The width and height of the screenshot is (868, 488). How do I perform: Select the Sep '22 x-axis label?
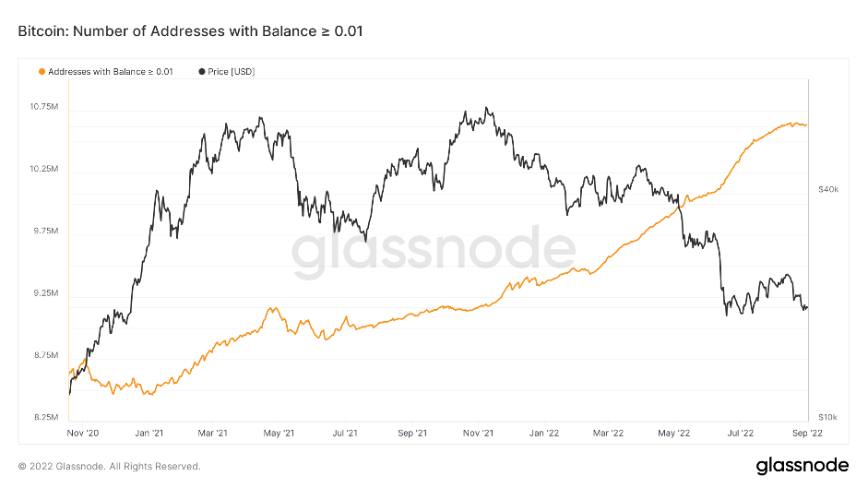[805, 432]
